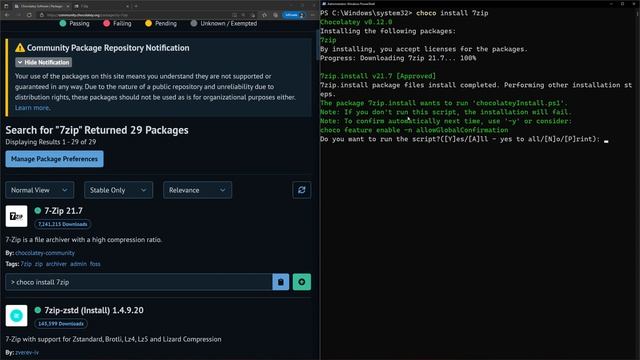
Task: Switch to the Chocolatey Software Packages tab
Action: point(41,6)
